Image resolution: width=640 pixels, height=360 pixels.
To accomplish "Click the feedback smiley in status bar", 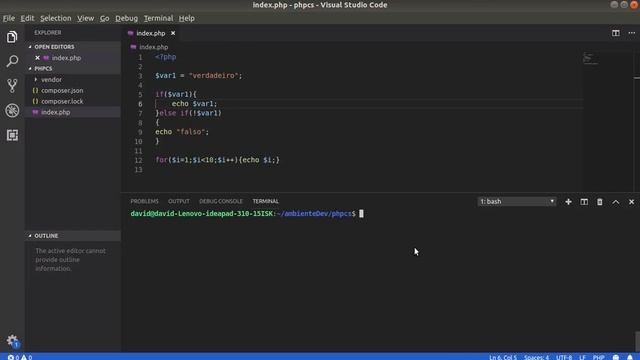I will pos(616,357).
